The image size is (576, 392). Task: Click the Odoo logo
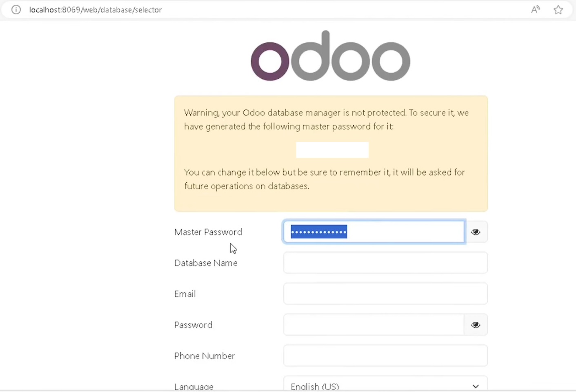[330, 55]
